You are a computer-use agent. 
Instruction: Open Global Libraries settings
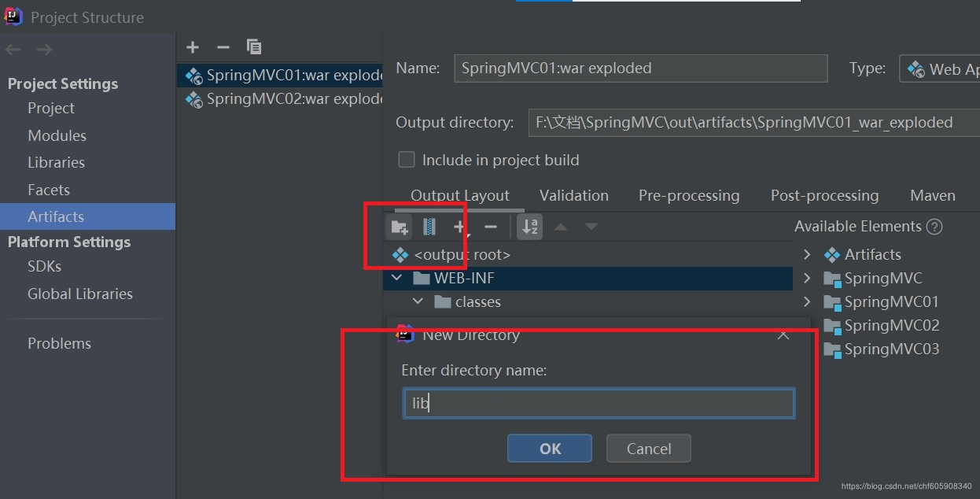pos(80,294)
